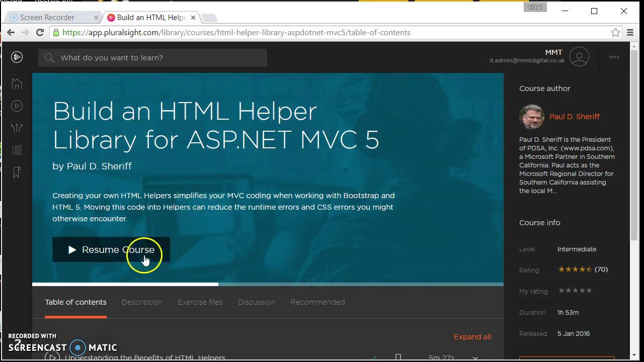This screenshot has width=644, height=362.
Task: Click the '1h 53m' duration value
Action: 568,312
